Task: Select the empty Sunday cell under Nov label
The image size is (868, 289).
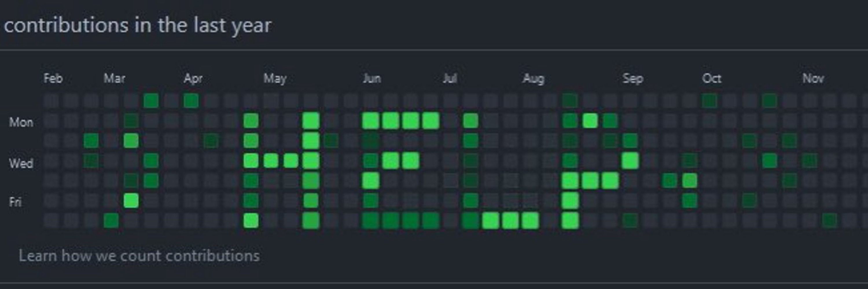Action: coord(809,101)
